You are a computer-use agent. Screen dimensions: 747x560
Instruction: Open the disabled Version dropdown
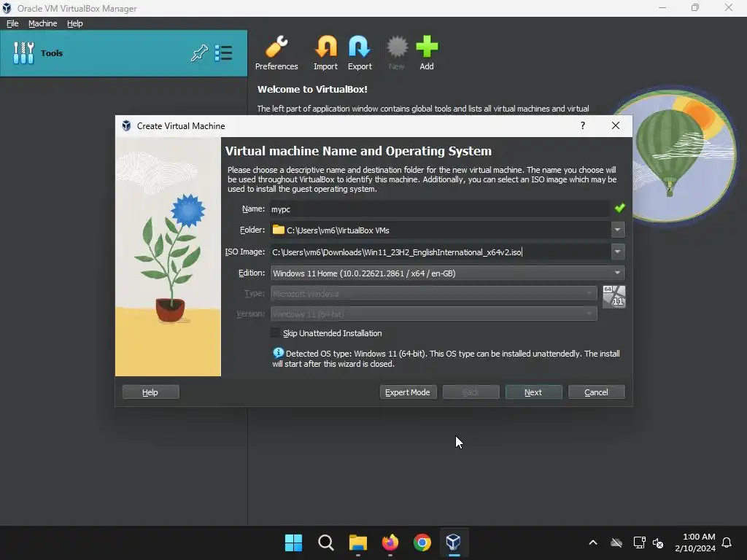[x=433, y=314]
